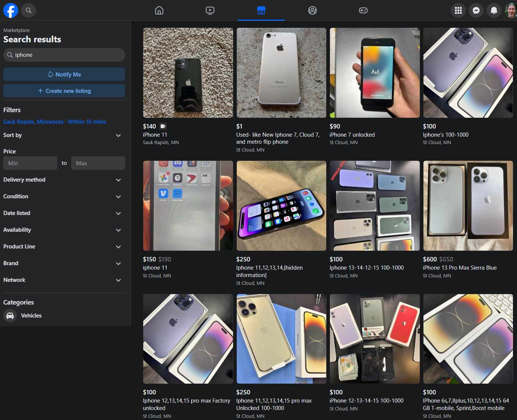Open the iPhone 12-13-14-15 100-1000 photo
Viewport: 517px width, 420px height.
coord(375,339)
